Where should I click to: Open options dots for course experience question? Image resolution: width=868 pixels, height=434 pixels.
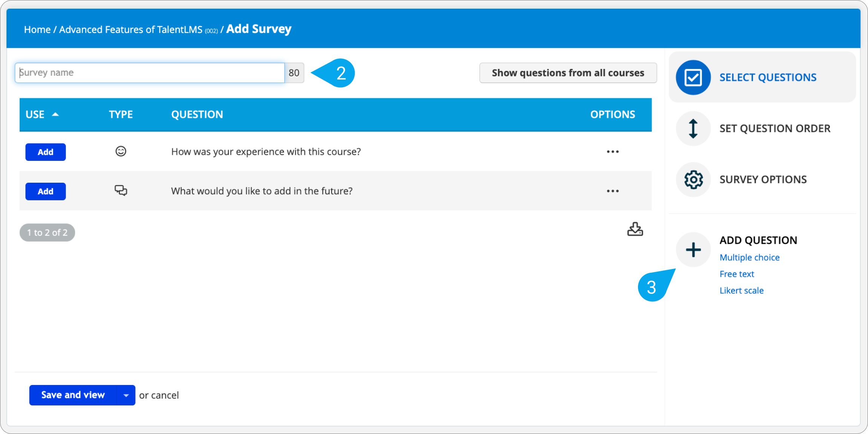pyautogui.click(x=613, y=152)
